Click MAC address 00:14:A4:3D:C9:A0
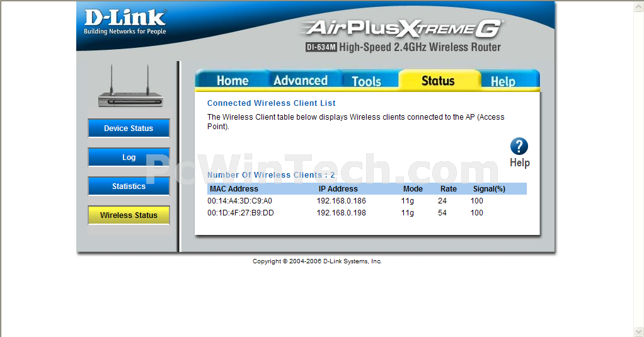Image resolution: width=644 pixels, height=337 pixels. point(239,201)
